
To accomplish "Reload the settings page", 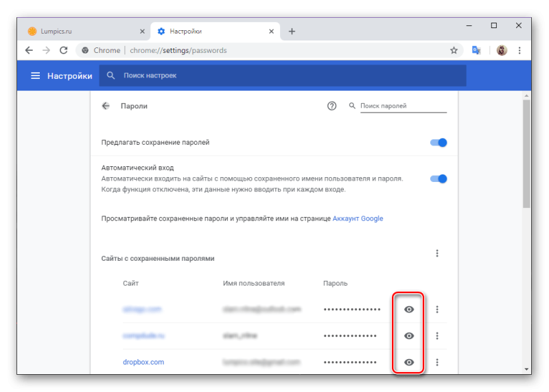I will (63, 50).
